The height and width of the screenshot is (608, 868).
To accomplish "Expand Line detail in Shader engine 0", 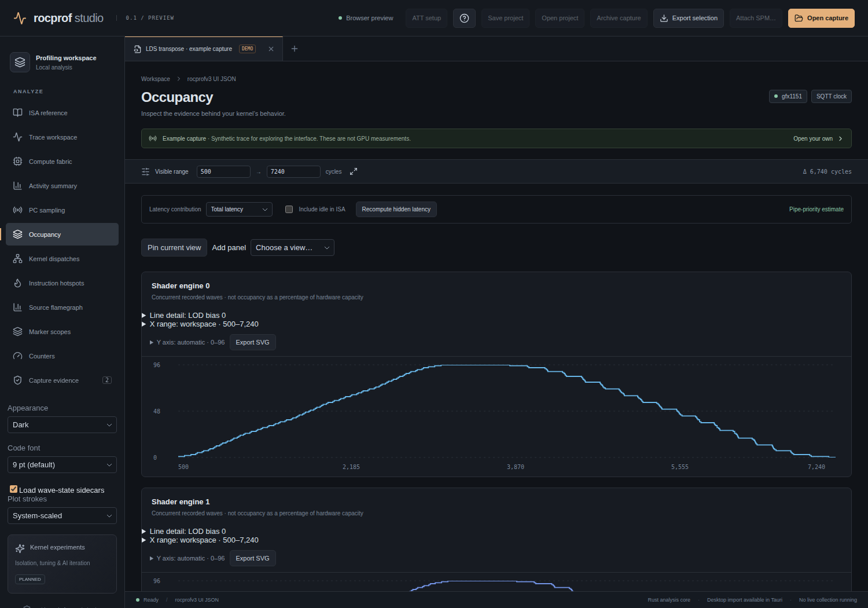I will (x=184, y=316).
